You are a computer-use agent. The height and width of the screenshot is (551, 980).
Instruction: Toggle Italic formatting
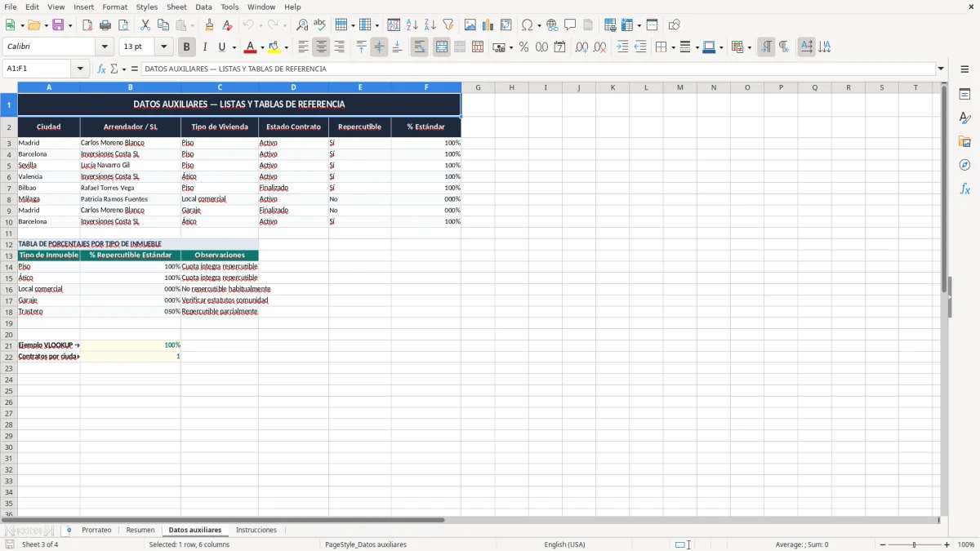point(205,47)
